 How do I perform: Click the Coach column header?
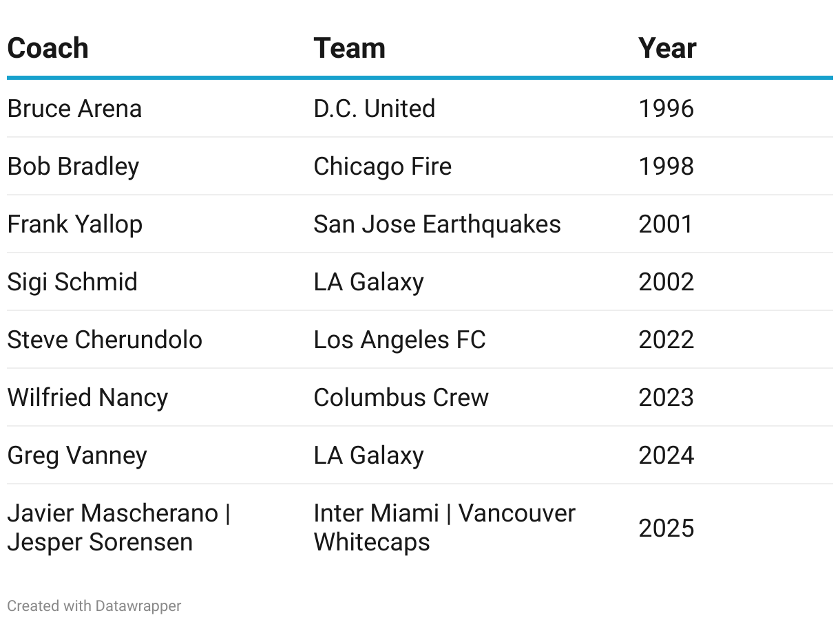tap(48, 48)
